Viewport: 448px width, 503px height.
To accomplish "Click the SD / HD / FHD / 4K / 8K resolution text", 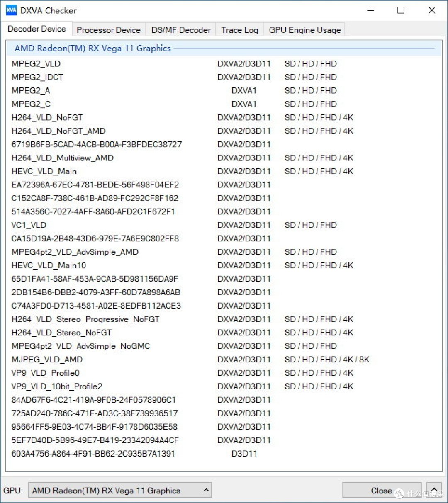I will point(327,360).
